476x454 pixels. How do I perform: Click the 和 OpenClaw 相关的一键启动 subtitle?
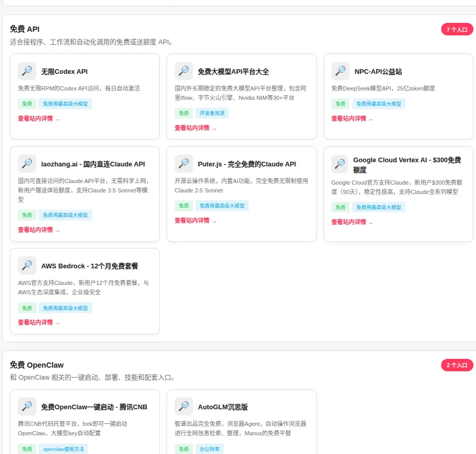coord(92,378)
